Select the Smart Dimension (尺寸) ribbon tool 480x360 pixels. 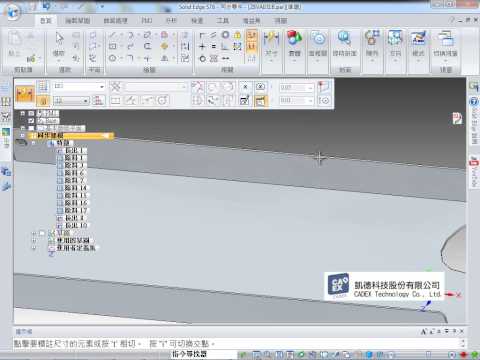(x=271, y=43)
